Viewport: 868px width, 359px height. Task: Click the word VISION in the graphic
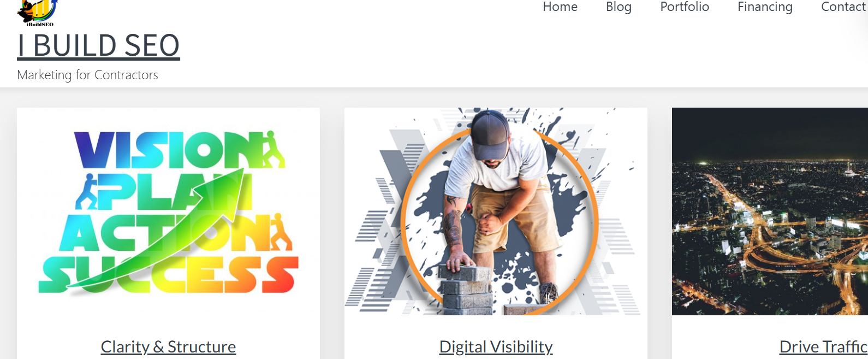coord(169,150)
